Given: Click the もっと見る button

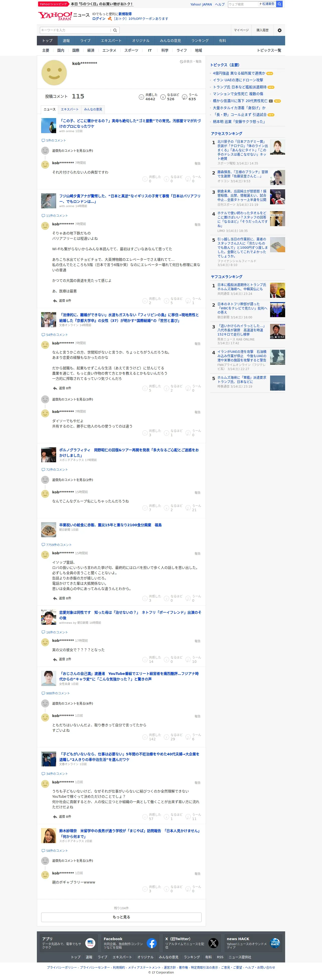Looking at the screenshot, I should click(x=121, y=917).
